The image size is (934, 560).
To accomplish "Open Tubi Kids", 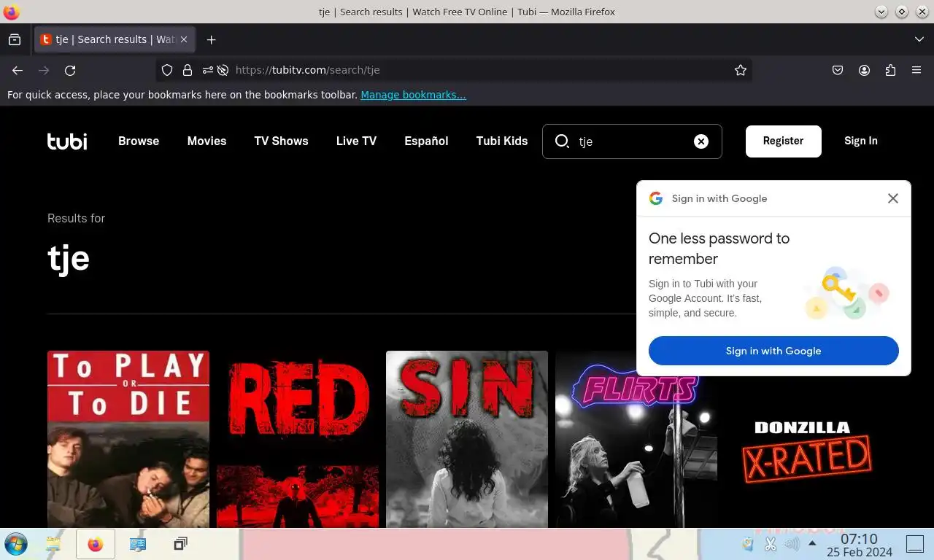I will 501,141.
